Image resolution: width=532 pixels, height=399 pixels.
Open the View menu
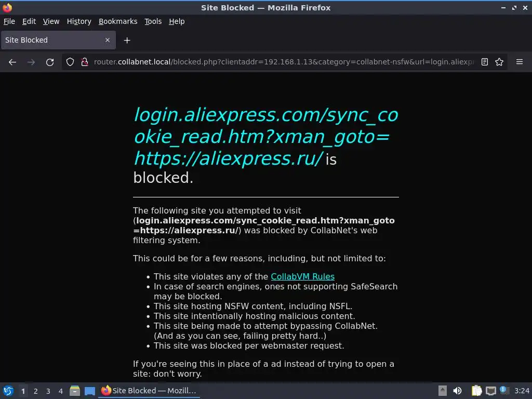click(51, 21)
